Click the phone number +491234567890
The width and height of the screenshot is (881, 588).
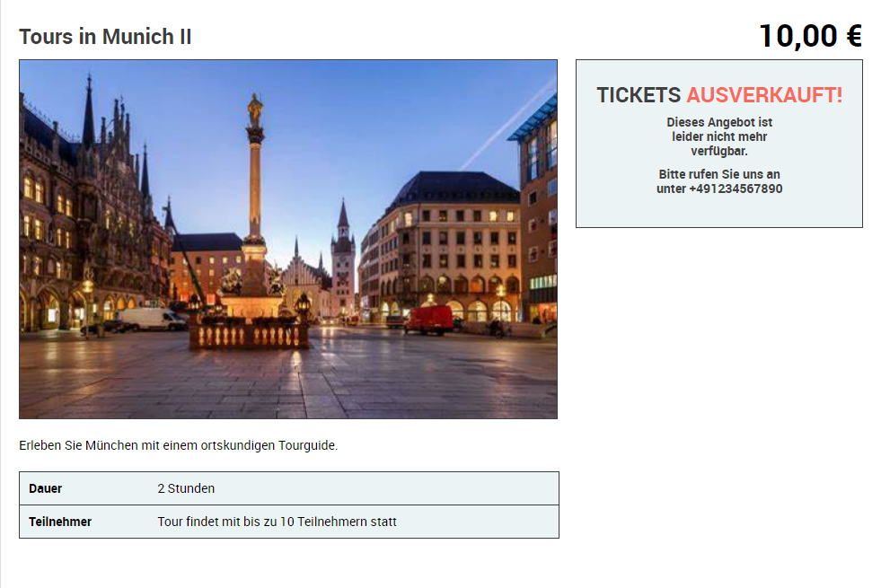point(736,189)
